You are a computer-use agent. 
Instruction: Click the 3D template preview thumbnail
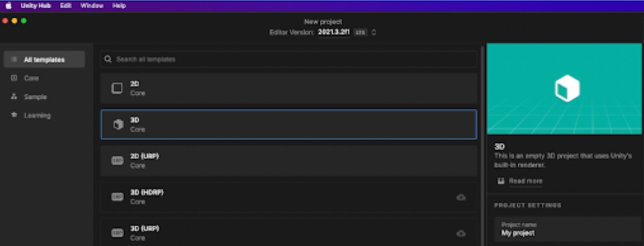[x=565, y=89]
